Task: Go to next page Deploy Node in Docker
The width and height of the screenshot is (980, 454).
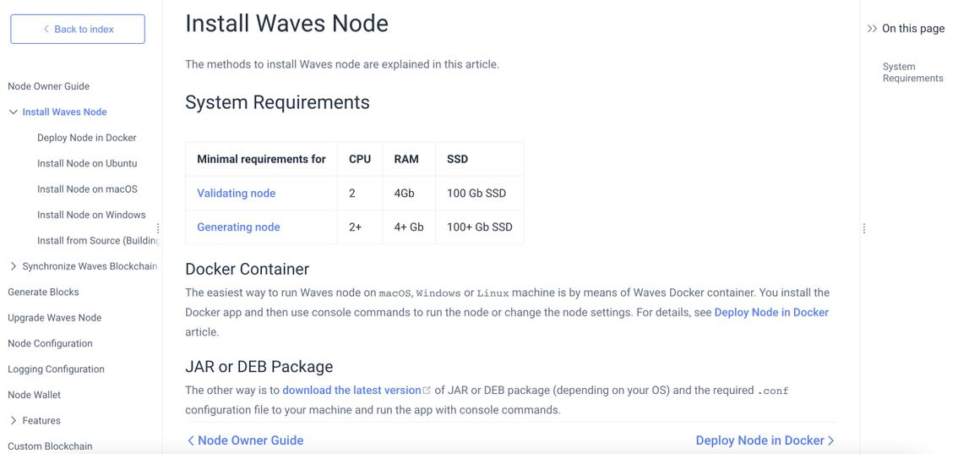Action: tap(765, 440)
